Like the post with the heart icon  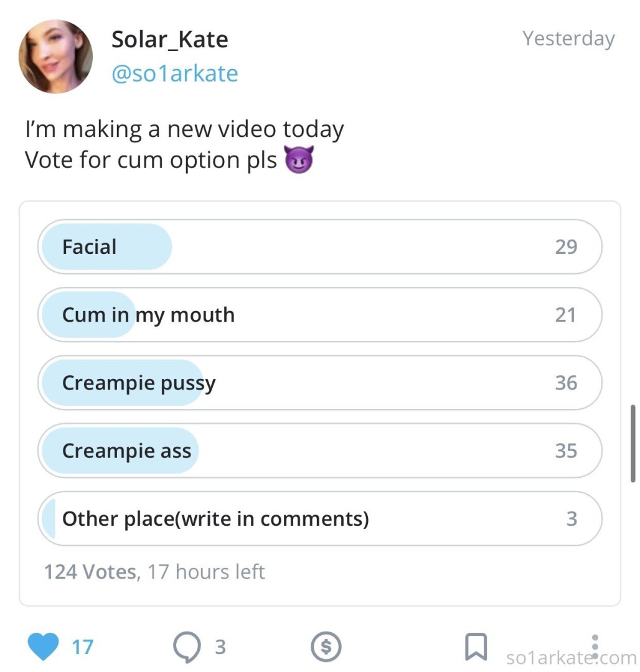point(43,646)
